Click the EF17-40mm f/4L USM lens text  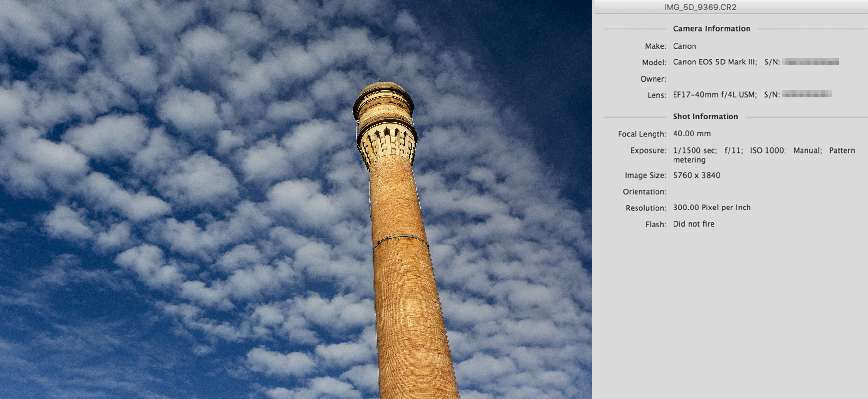click(715, 95)
